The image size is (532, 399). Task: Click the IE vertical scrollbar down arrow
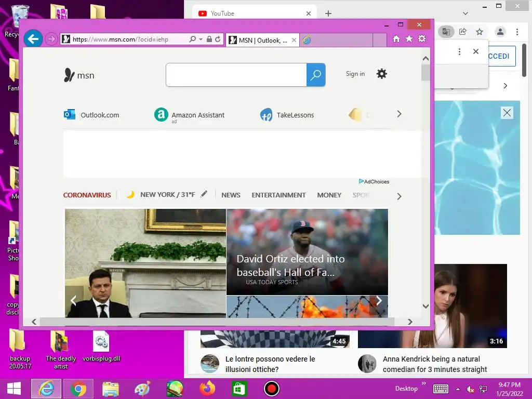tap(425, 306)
